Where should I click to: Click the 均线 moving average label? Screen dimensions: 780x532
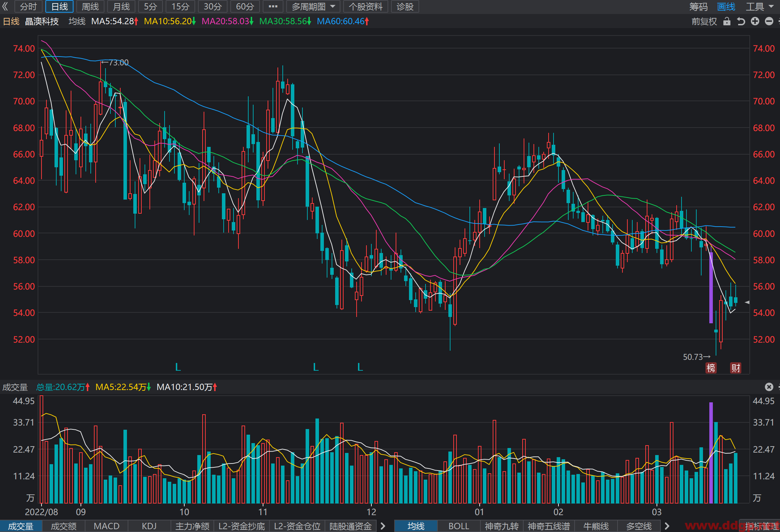coord(77,21)
